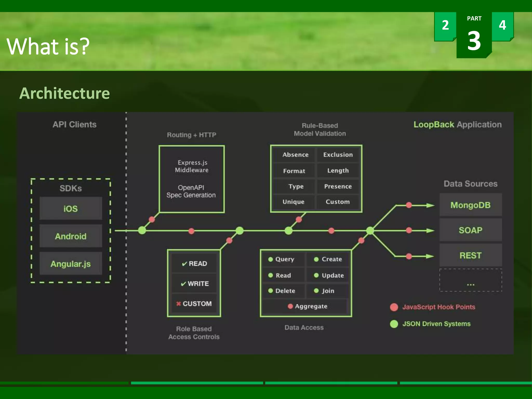Click the red dot beside Aggregate
Screen dimensions: 532x399
point(290,306)
